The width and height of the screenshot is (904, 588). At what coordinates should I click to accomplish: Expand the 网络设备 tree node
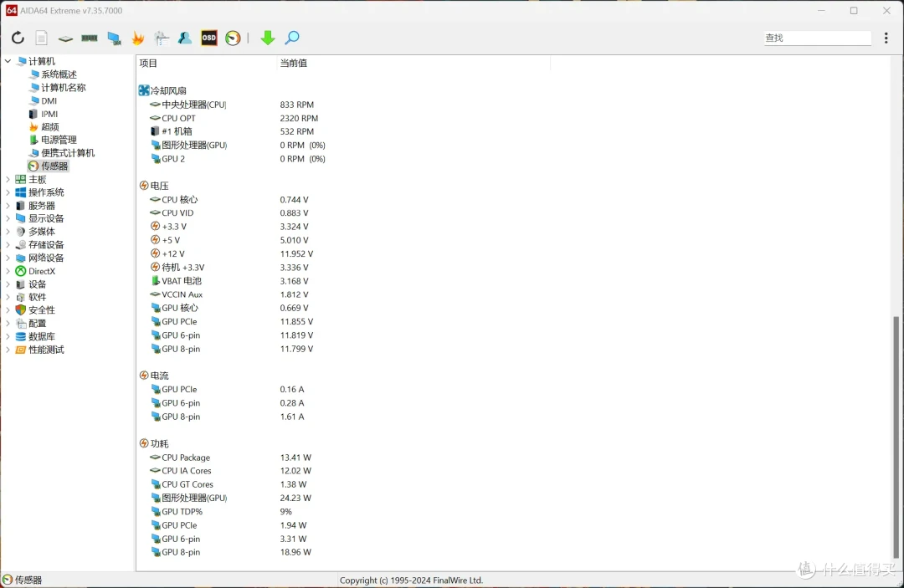(8, 258)
